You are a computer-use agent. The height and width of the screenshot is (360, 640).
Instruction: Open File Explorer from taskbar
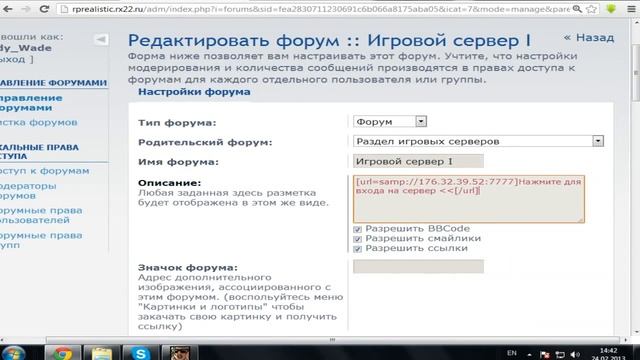101,353
